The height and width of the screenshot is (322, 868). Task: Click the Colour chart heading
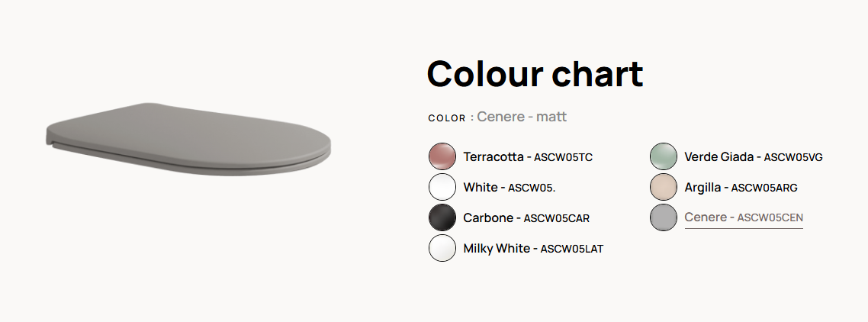click(x=535, y=73)
